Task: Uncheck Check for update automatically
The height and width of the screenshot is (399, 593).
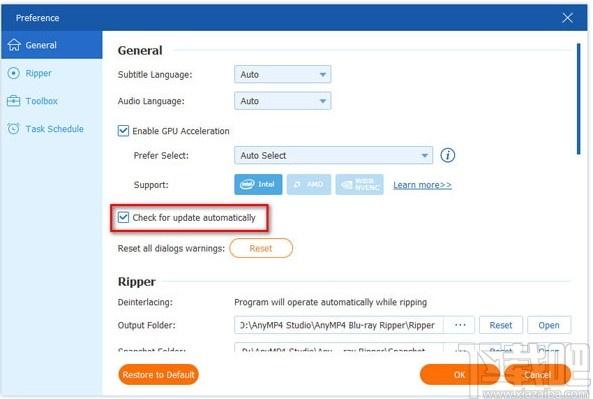Action: [x=123, y=217]
